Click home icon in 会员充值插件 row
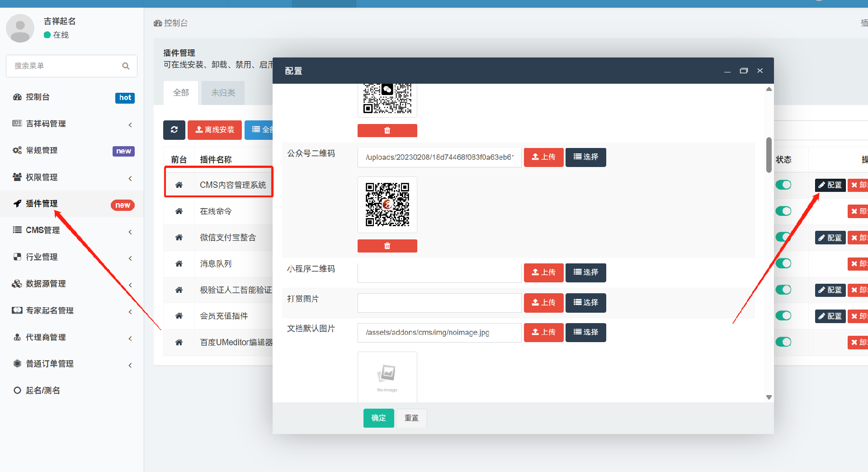 tap(179, 316)
